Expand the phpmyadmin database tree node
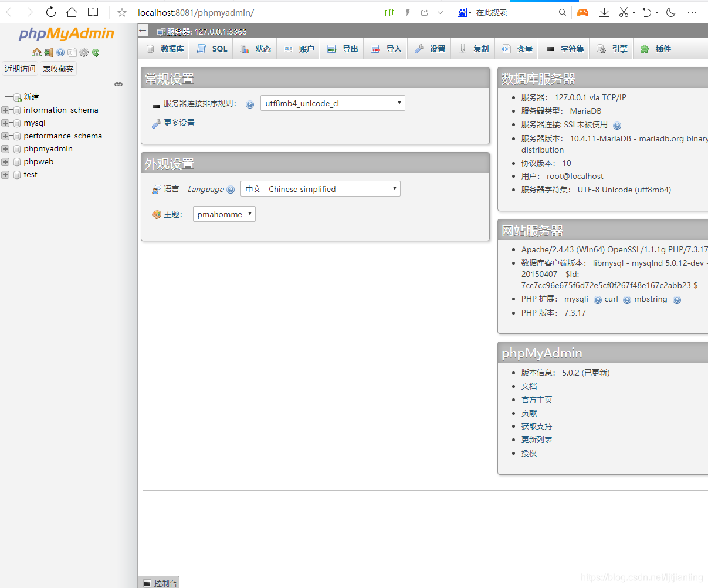708x588 pixels. 5,149
